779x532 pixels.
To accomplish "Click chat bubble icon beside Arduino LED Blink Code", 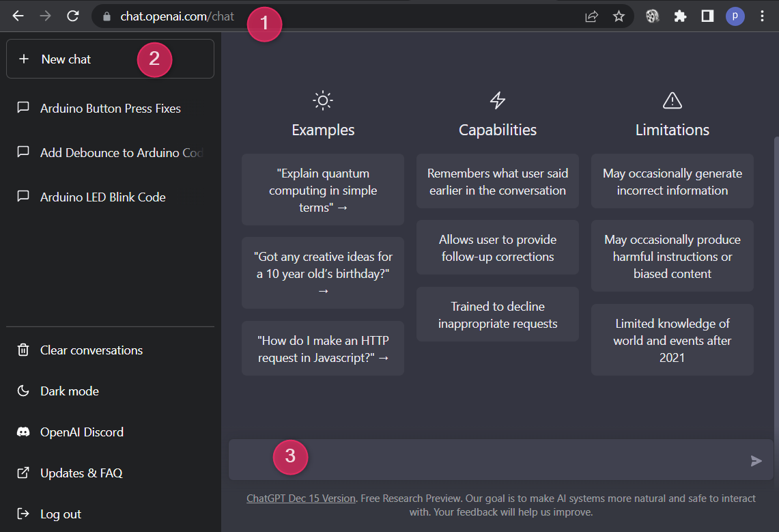I will pyautogui.click(x=23, y=196).
